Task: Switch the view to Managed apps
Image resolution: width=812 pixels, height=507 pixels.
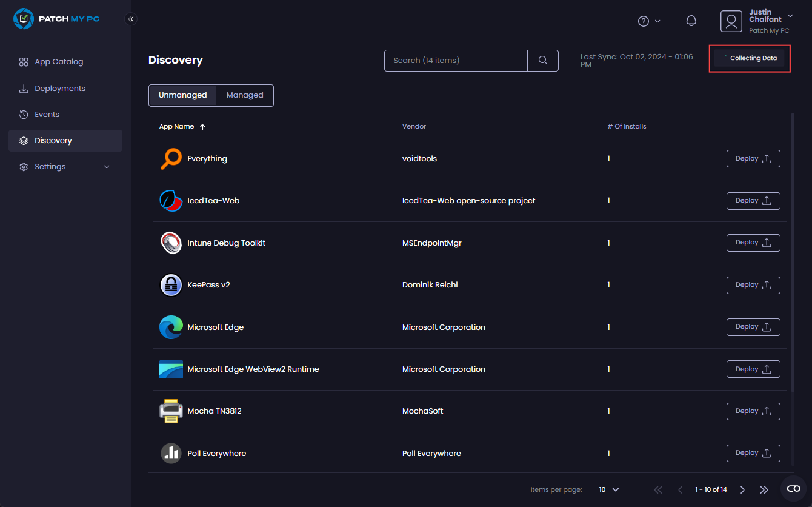Action: pos(245,95)
